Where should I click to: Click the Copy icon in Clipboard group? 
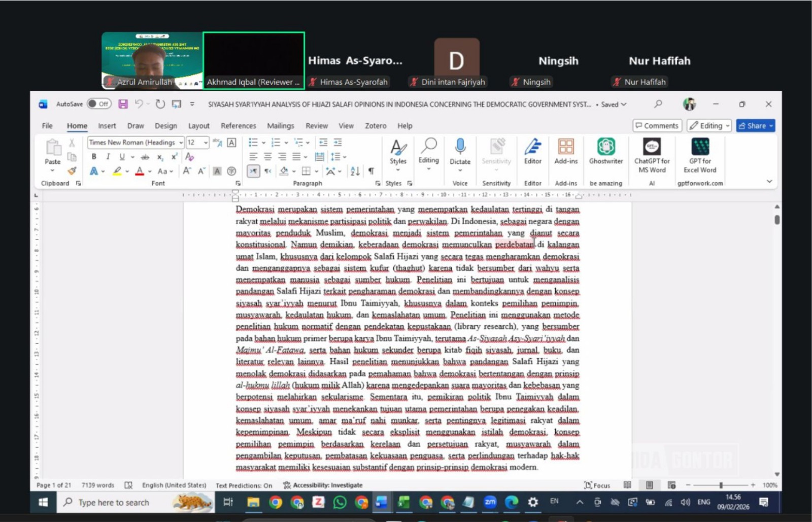click(x=72, y=157)
